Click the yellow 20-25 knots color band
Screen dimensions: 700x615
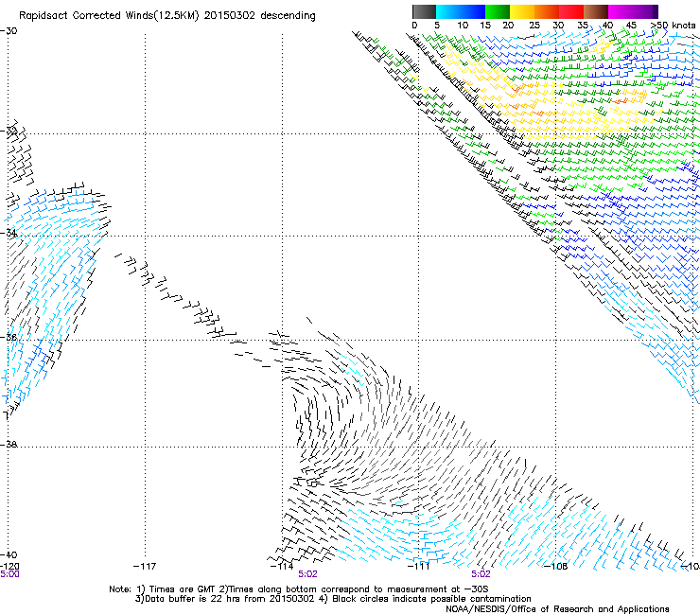pyautogui.click(x=522, y=11)
